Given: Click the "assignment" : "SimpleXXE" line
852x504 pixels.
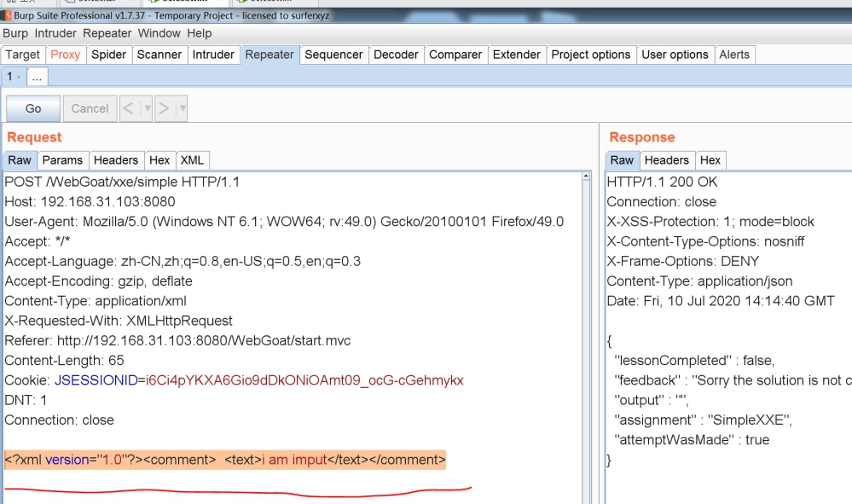Looking at the screenshot, I should coord(703,420).
